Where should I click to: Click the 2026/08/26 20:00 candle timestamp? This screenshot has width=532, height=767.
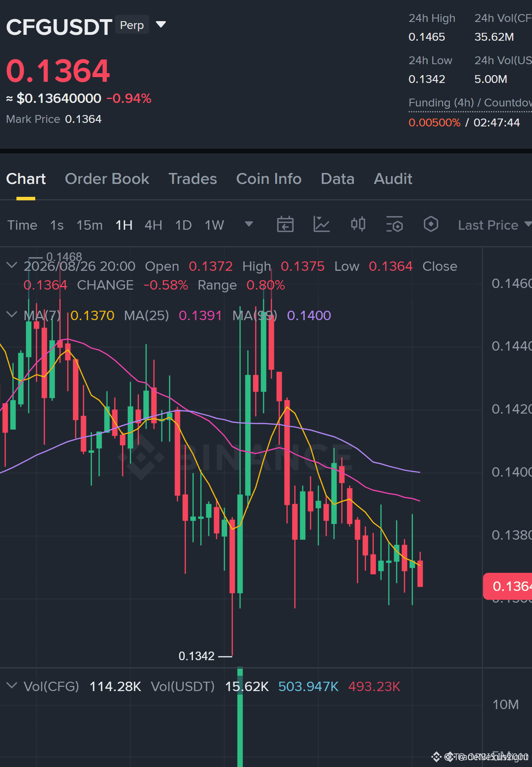point(79,266)
